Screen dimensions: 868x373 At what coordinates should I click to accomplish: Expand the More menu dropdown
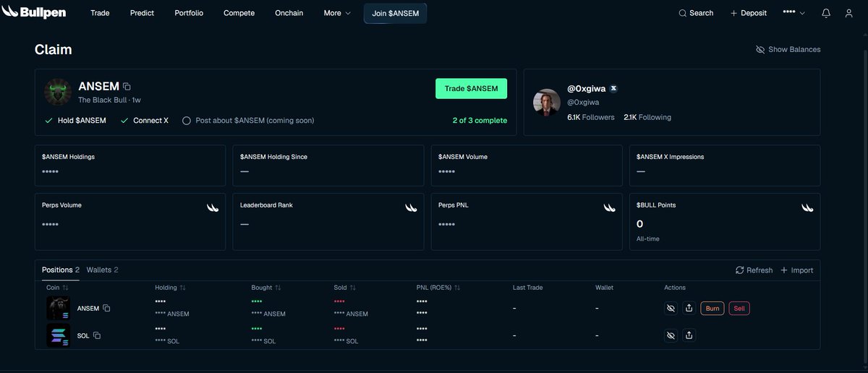[337, 13]
